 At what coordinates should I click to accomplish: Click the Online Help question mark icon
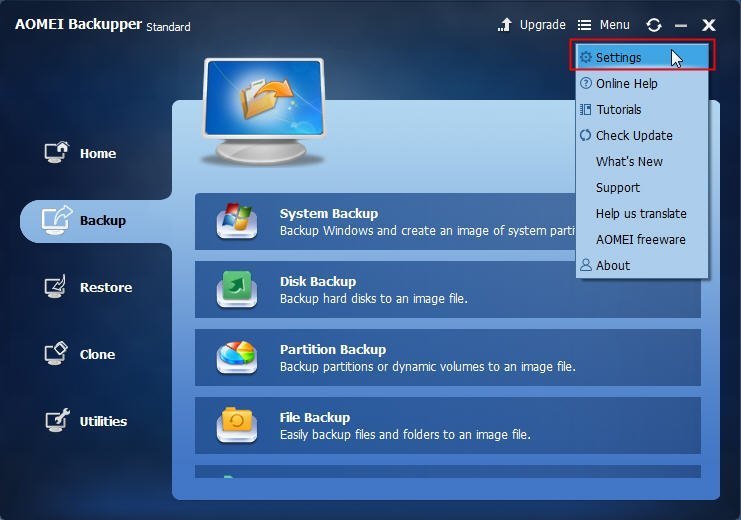[586, 83]
